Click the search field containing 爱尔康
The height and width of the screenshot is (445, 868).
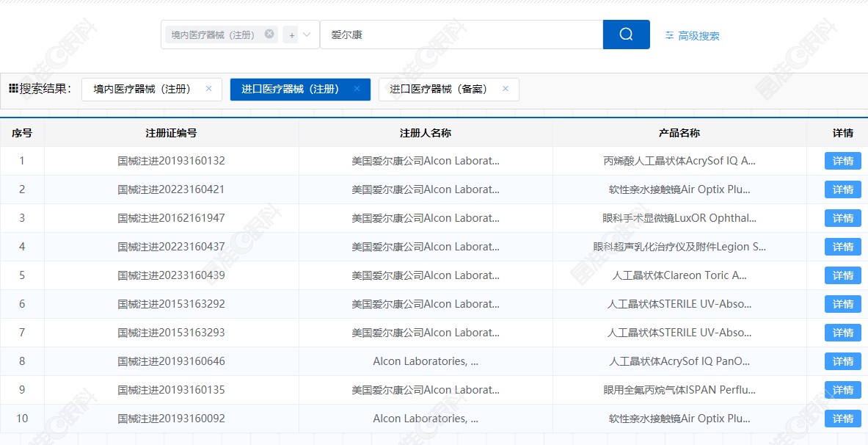click(x=461, y=35)
